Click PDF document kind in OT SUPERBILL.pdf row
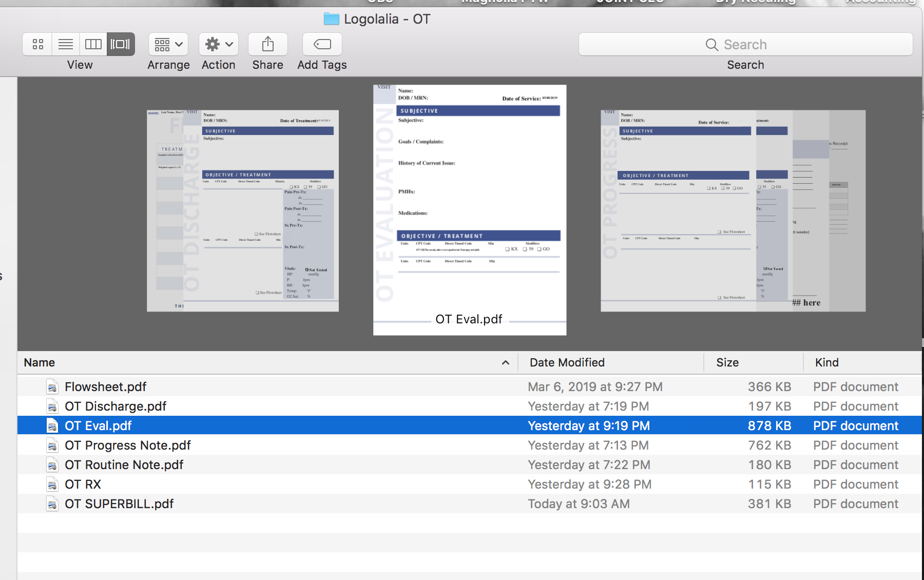 coord(856,504)
